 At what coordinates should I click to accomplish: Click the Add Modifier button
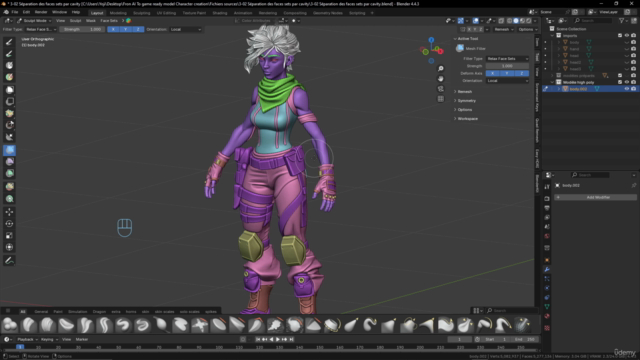pyautogui.click(x=595, y=197)
